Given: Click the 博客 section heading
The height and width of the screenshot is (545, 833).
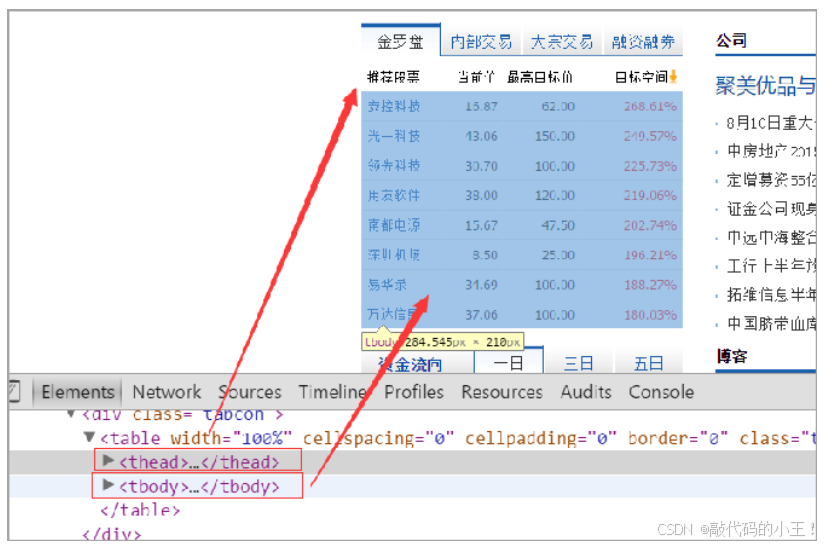Looking at the screenshot, I should [732, 356].
